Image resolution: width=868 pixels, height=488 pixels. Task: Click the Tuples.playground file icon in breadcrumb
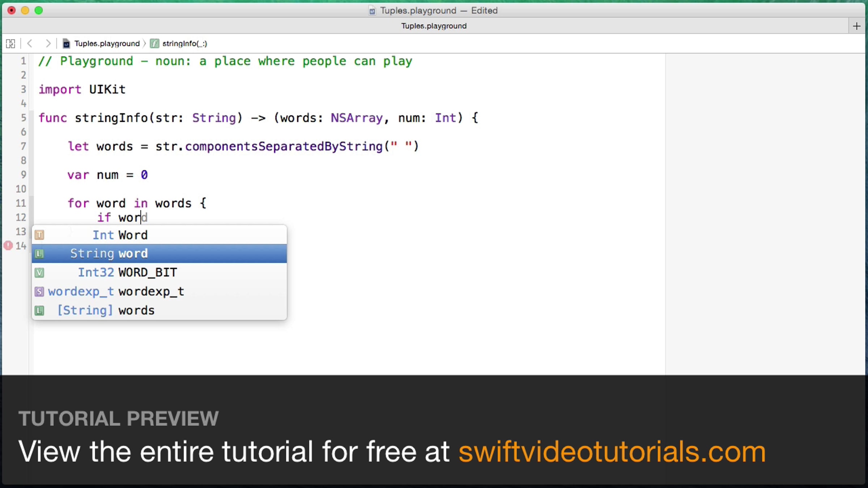(66, 44)
